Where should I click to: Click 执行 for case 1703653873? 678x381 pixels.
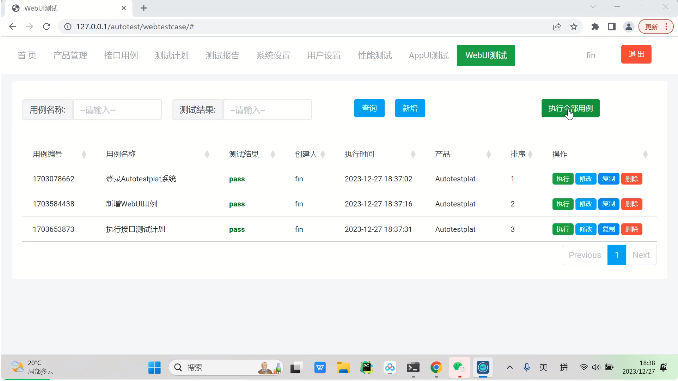point(563,229)
